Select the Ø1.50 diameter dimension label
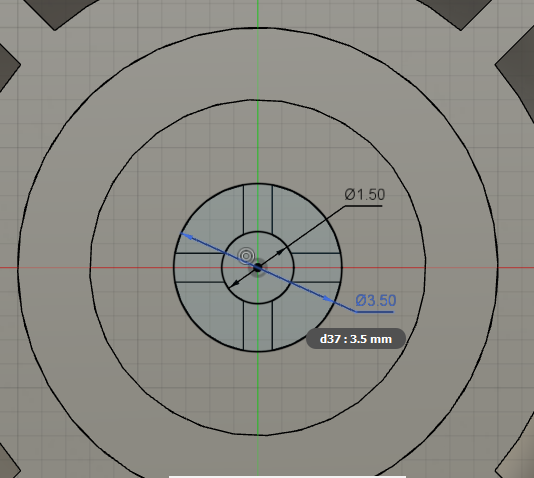Viewport: 534px width, 478px height. (x=365, y=194)
